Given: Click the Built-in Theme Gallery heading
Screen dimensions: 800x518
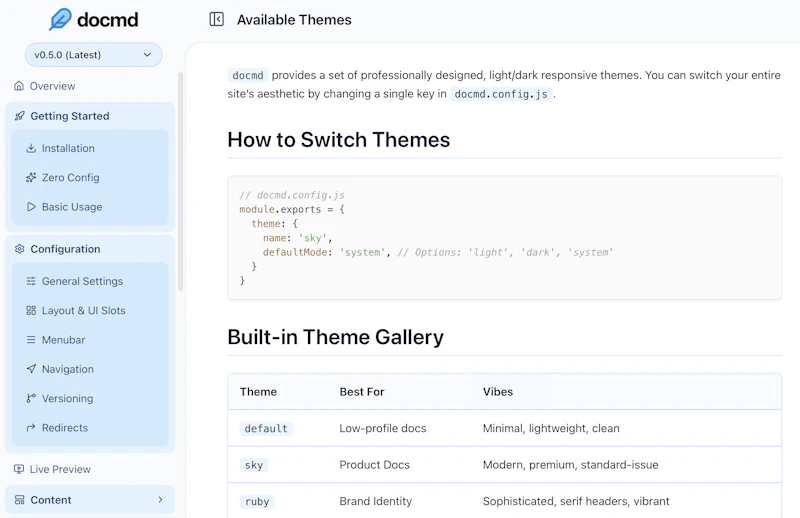Looking at the screenshot, I should 335,337.
